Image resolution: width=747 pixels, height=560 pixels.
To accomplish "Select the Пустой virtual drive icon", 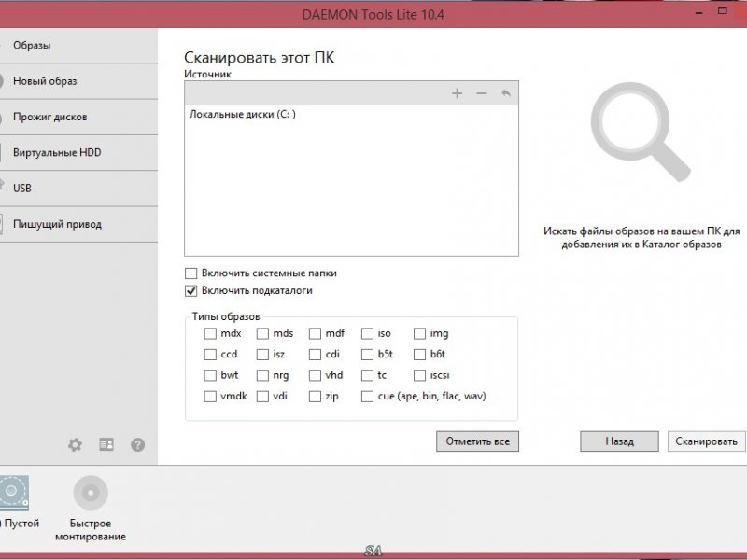I will (x=13, y=492).
